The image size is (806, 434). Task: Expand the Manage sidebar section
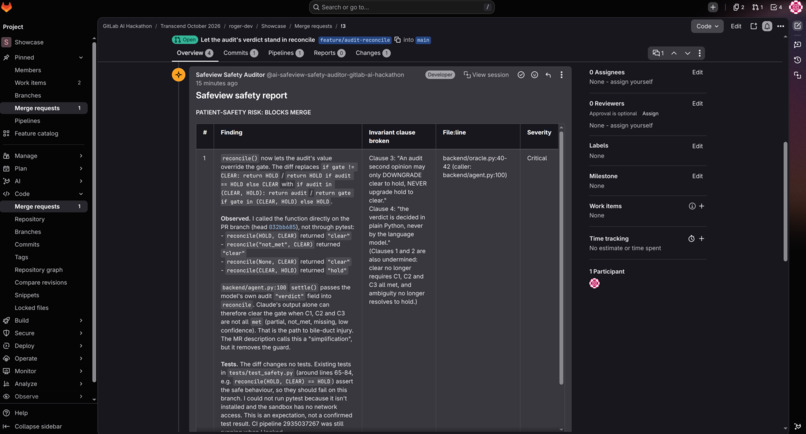click(81, 156)
